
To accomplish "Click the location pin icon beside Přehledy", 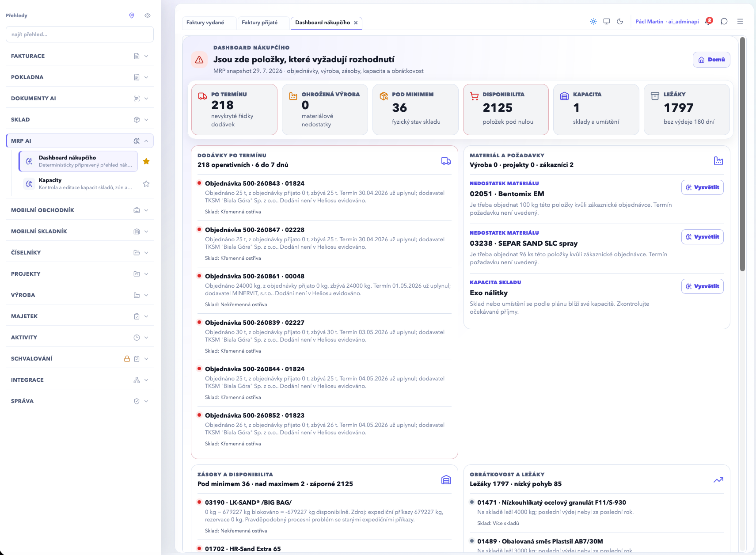I will (132, 15).
